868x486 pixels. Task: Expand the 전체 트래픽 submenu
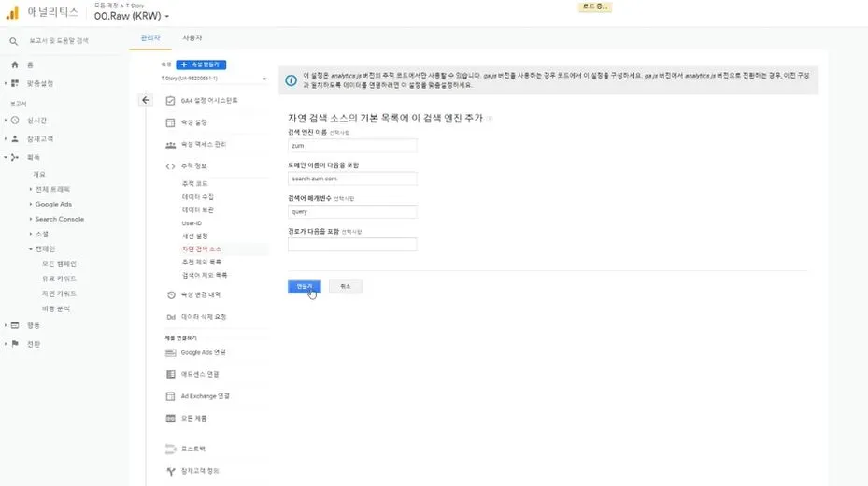click(x=31, y=190)
